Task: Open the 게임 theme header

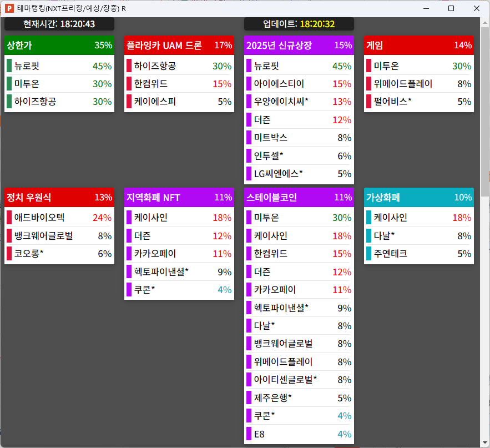Action: [x=419, y=46]
